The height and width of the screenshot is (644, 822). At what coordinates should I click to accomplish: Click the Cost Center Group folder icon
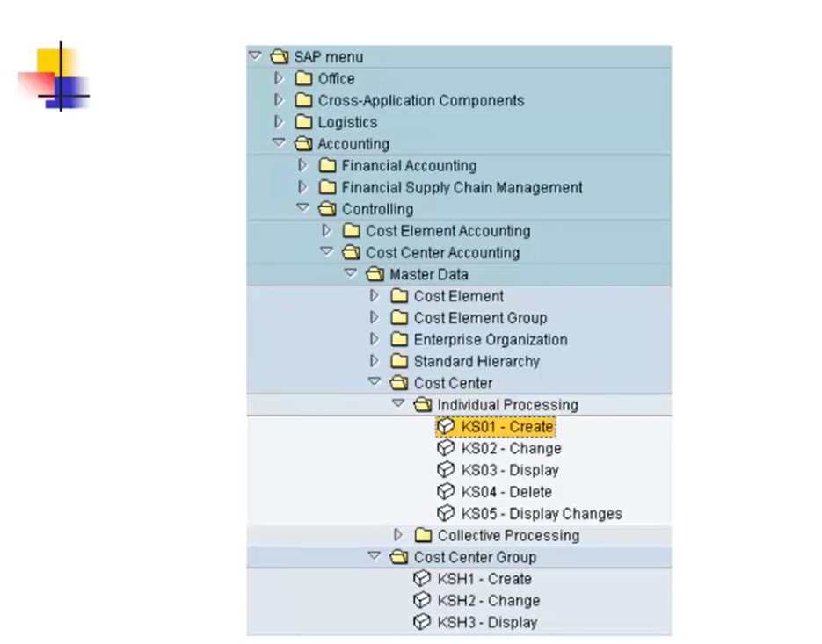[399, 557]
